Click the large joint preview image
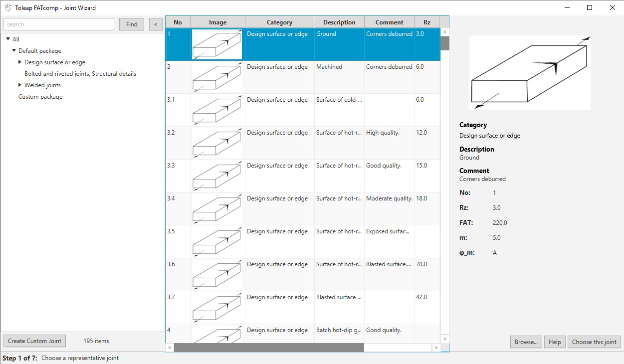Viewport: 624px width, 364px height. tap(530, 73)
